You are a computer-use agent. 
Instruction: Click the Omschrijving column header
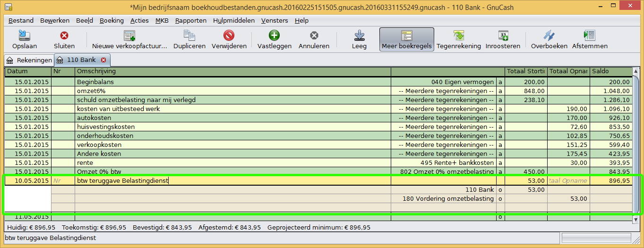[233, 71]
